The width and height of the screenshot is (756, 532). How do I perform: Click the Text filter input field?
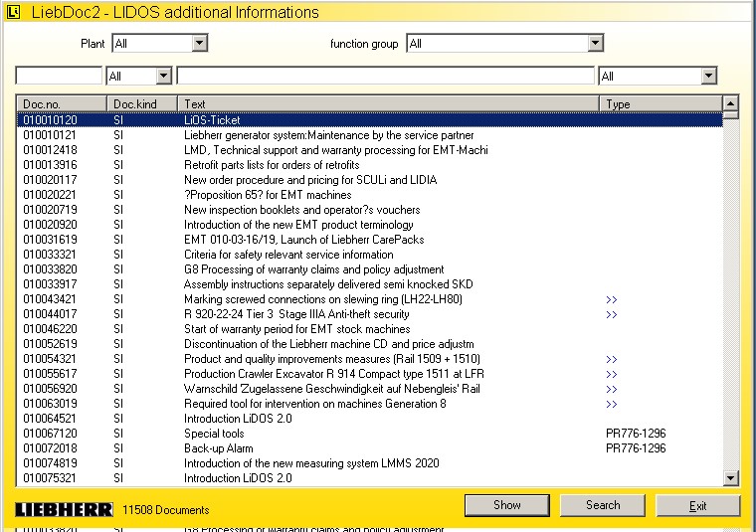pos(385,76)
